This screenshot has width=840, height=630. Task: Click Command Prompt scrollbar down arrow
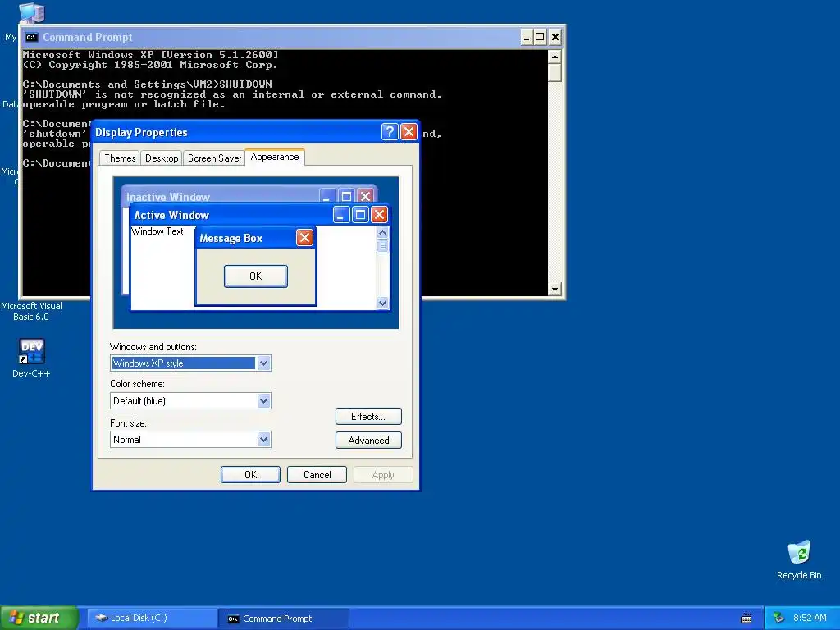(555, 290)
